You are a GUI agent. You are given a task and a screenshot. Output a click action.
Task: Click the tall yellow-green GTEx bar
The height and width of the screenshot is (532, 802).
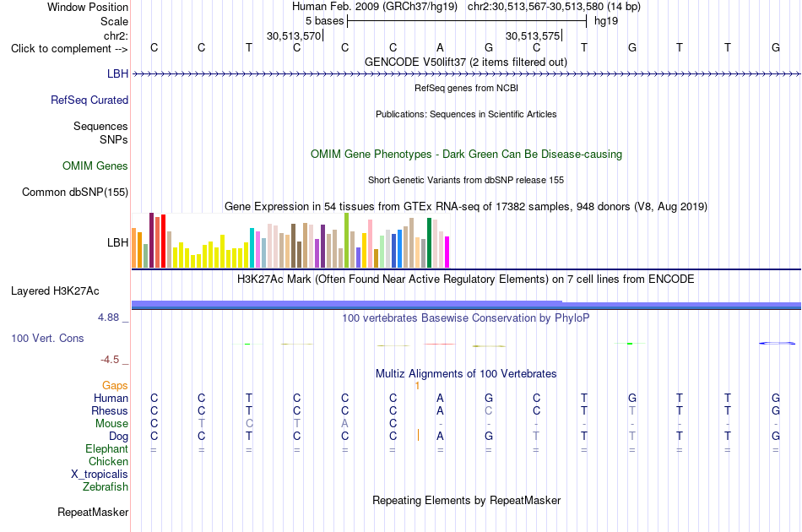(347, 241)
